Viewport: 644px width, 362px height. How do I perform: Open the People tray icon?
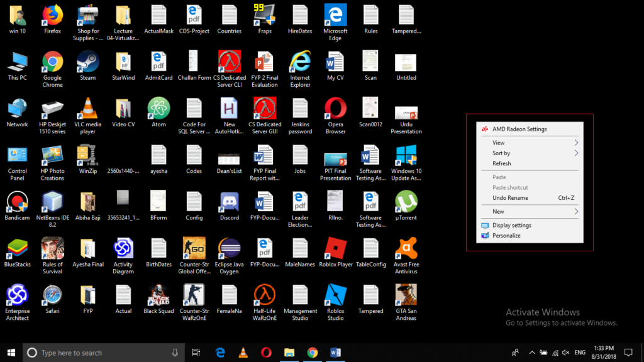tap(515, 353)
